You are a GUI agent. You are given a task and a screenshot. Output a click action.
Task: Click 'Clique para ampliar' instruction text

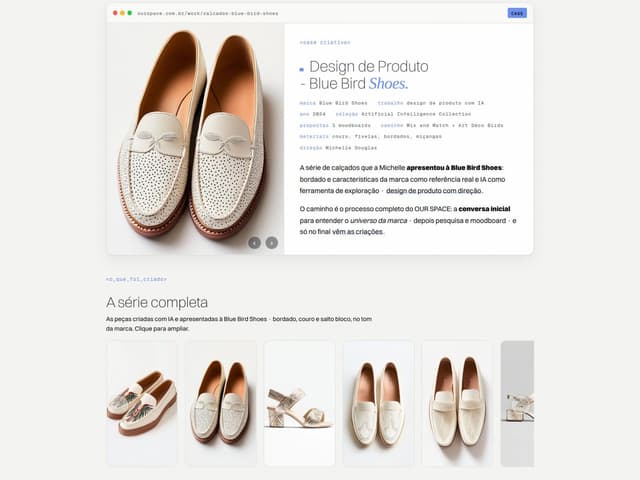coord(161,329)
